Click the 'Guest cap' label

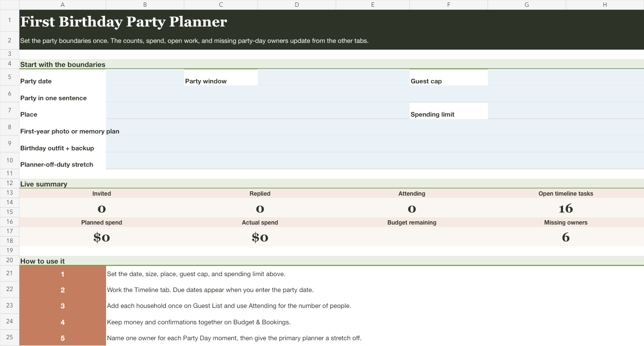click(x=426, y=81)
